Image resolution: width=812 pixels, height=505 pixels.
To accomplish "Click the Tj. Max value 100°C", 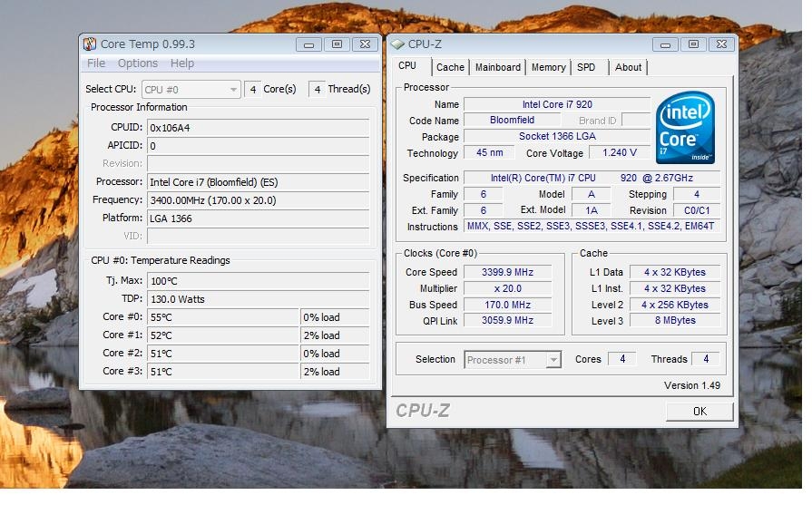I will click(x=258, y=281).
